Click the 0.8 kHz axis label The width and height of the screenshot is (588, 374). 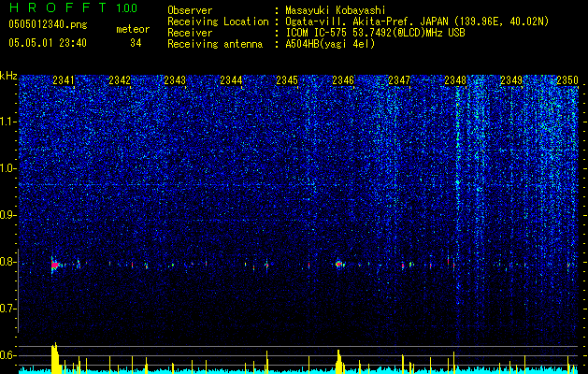coord(8,262)
